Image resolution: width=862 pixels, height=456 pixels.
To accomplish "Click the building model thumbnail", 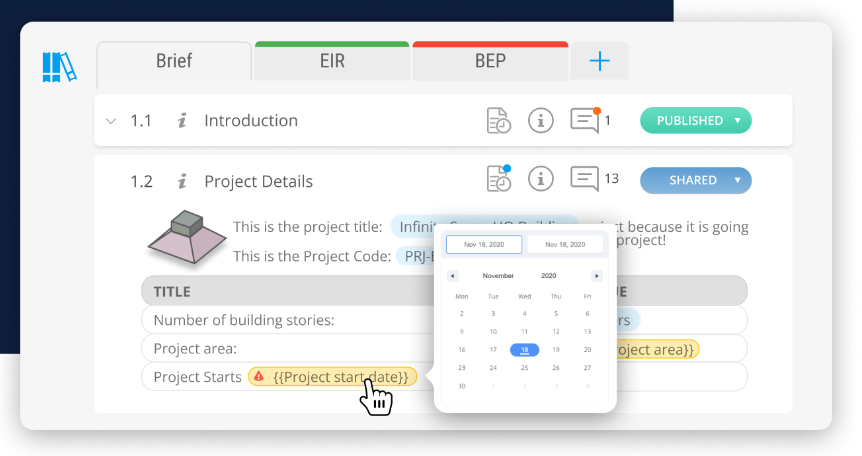I will (187, 237).
